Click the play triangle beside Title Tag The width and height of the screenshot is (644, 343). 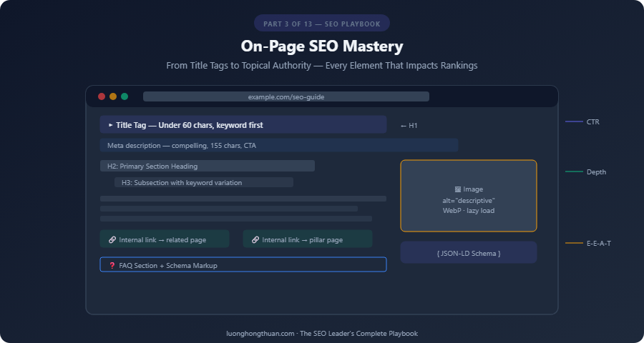110,125
